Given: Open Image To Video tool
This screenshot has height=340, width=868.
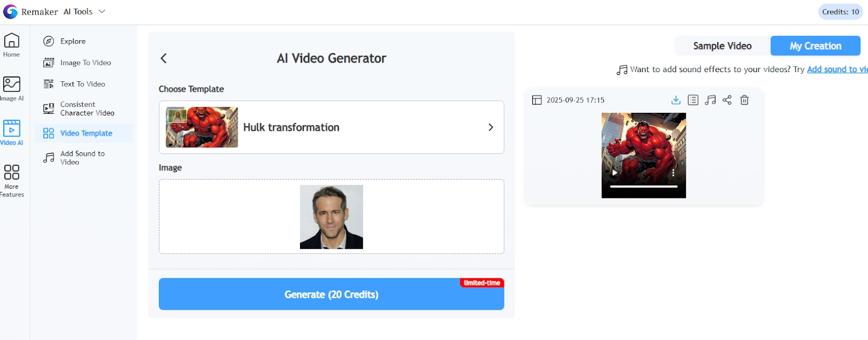Looking at the screenshot, I should point(84,63).
